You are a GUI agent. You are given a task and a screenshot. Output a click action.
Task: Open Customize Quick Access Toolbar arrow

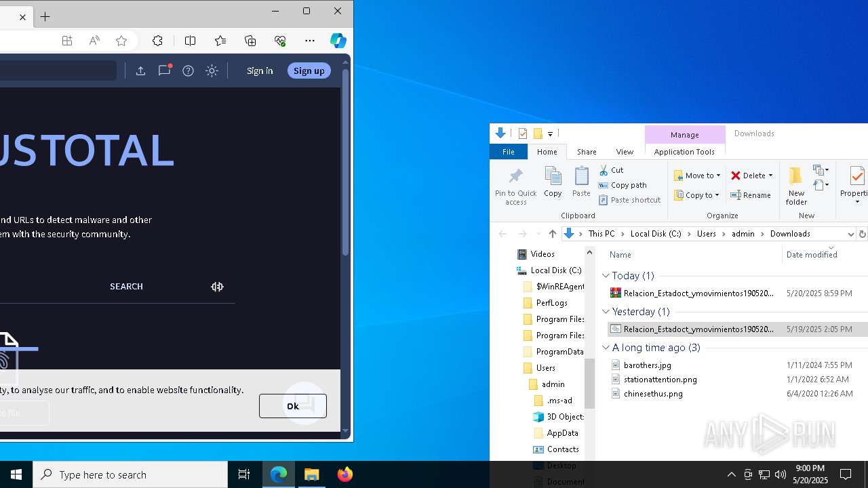tap(550, 134)
